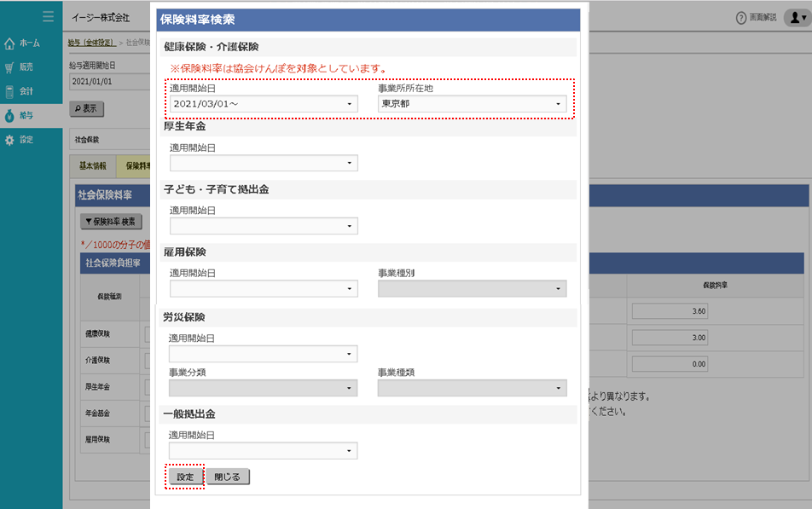Viewport: 812px width, 509px height.
Task: Switch to the 基本情報 tab
Action: (93, 166)
